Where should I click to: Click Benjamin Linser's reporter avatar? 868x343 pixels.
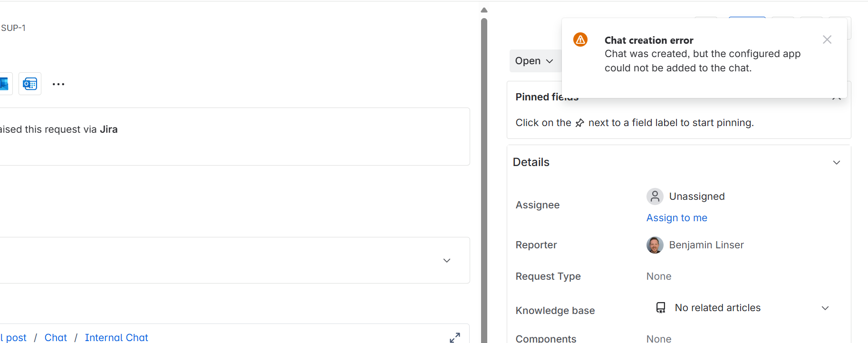[x=655, y=245]
